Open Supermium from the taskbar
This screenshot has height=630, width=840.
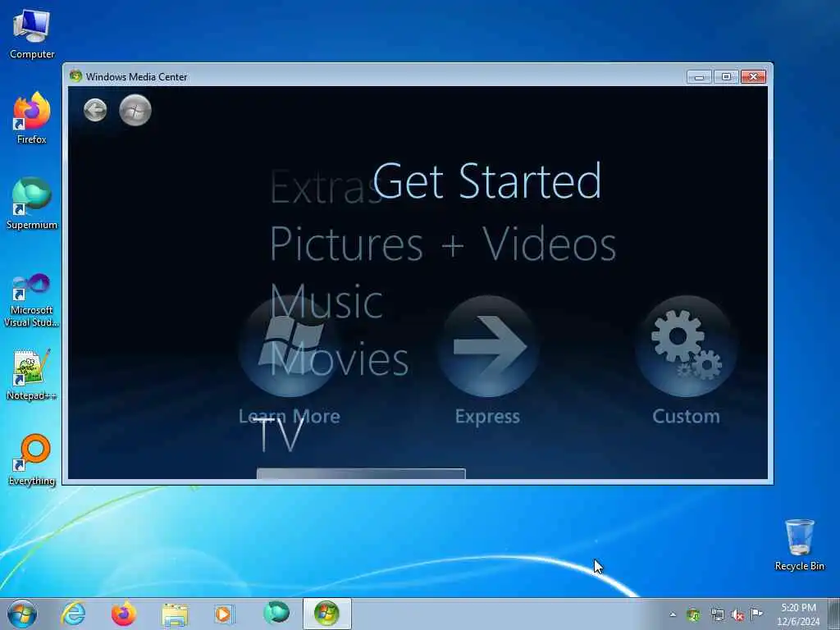click(276, 613)
